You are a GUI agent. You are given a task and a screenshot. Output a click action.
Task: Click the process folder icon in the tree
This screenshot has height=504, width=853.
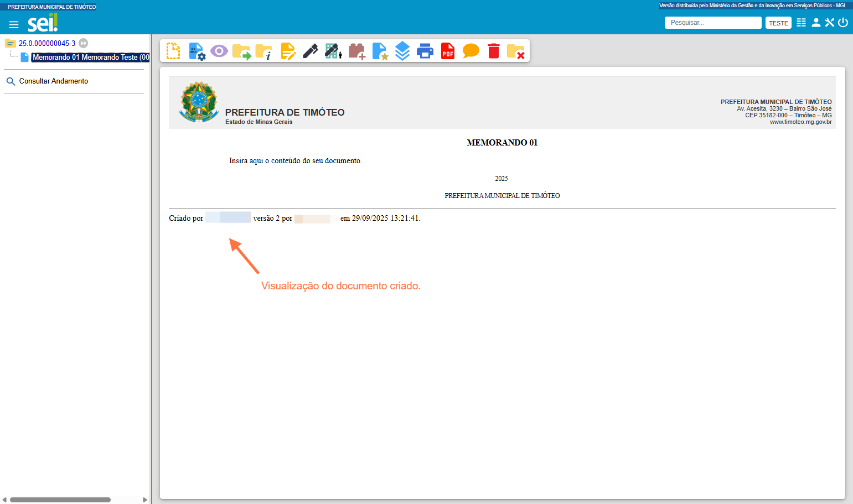[x=10, y=43]
